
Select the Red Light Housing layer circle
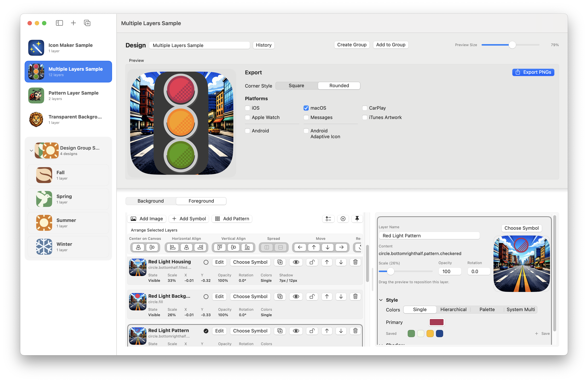pyautogui.click(x=206, y=262)
